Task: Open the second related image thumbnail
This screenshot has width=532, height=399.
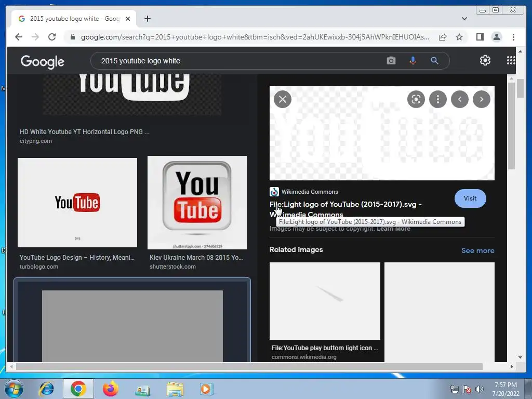Action: pyautogui.click(x=440, y=312)
